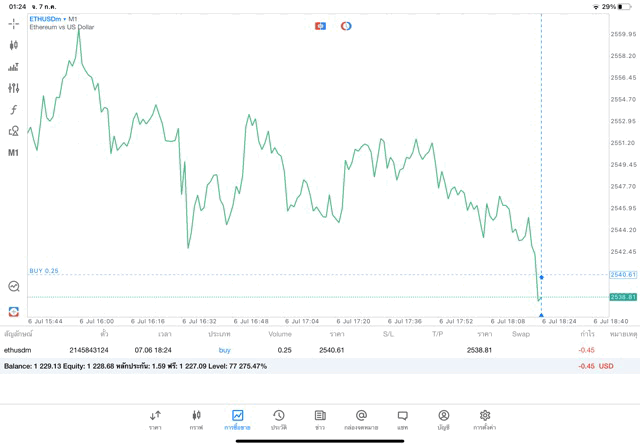
Task: Open the indicators function icon
Action: (x=14, y=110)
